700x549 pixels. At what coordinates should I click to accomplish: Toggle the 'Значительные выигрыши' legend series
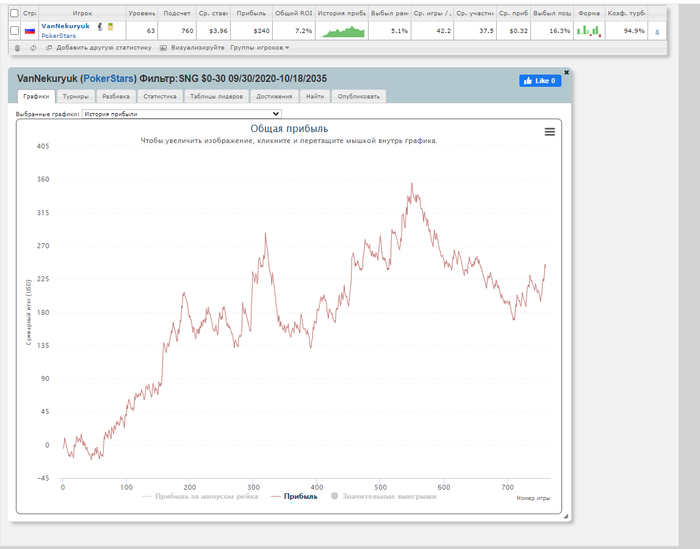(383, 496)
